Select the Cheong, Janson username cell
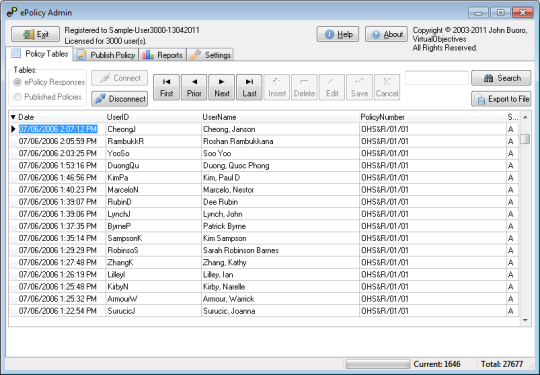Viewport: 540px width, 375px height. point(280,129)
